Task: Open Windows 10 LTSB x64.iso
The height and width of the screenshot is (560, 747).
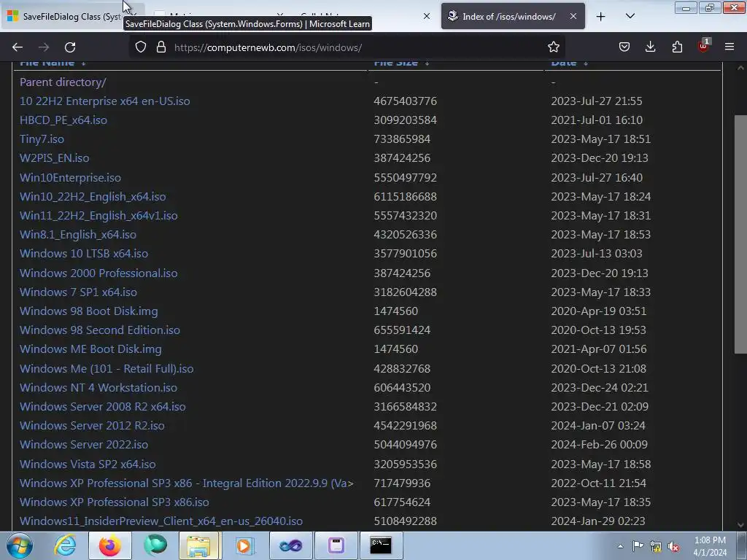Action: 84,253
